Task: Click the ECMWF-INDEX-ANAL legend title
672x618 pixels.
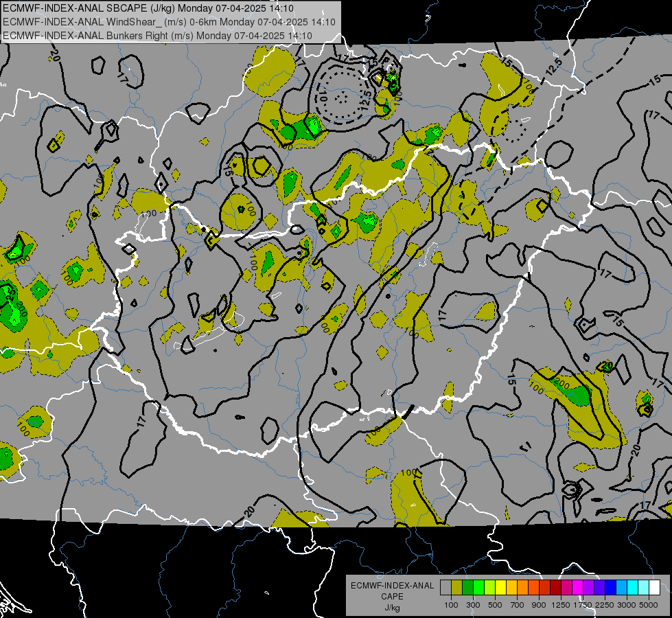Action: pyautogui.click(x=393, y=586)
